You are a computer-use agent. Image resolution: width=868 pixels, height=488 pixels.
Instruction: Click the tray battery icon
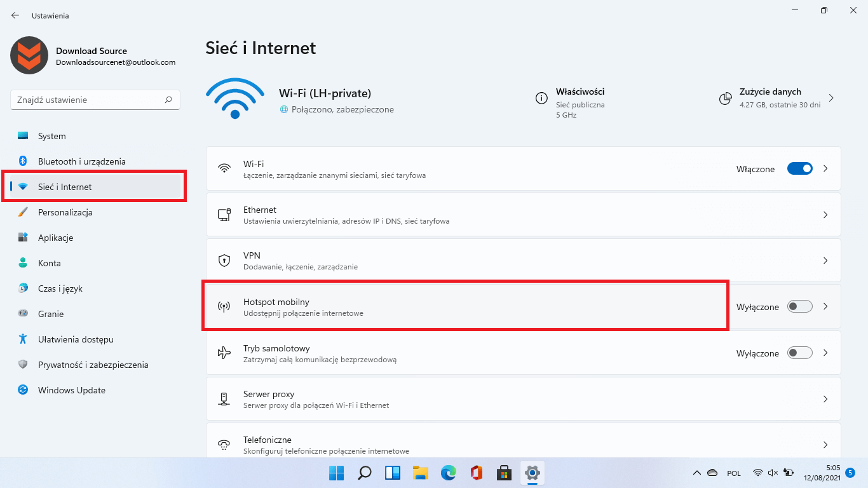(x=789, y=473)
